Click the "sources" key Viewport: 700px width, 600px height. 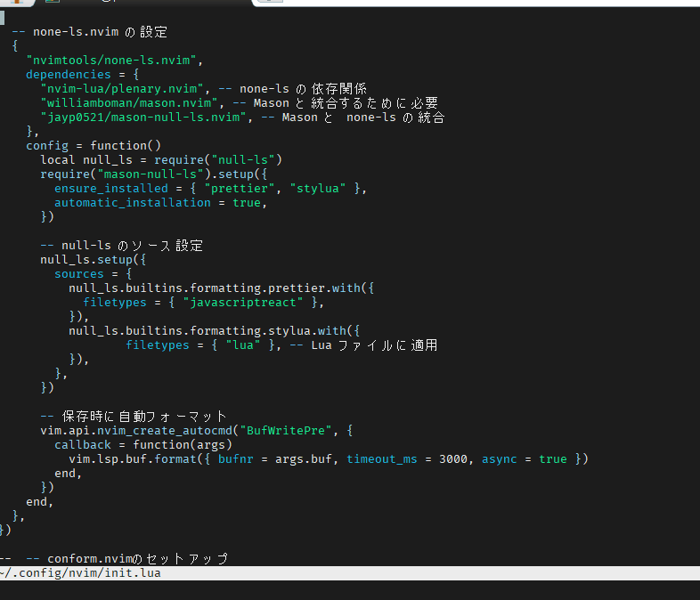79,274
